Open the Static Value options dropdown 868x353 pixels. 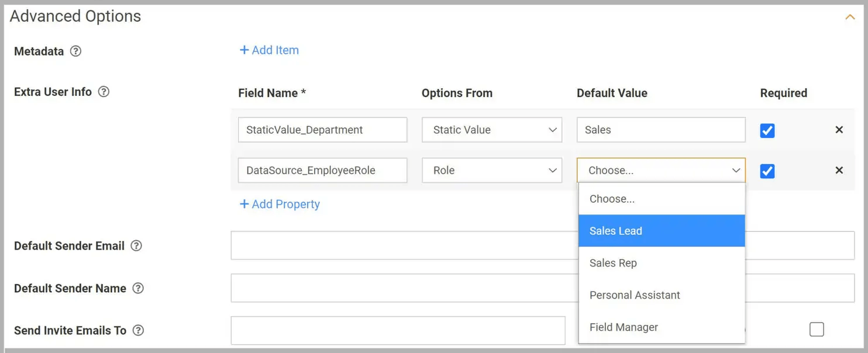(x=492, y=130)
